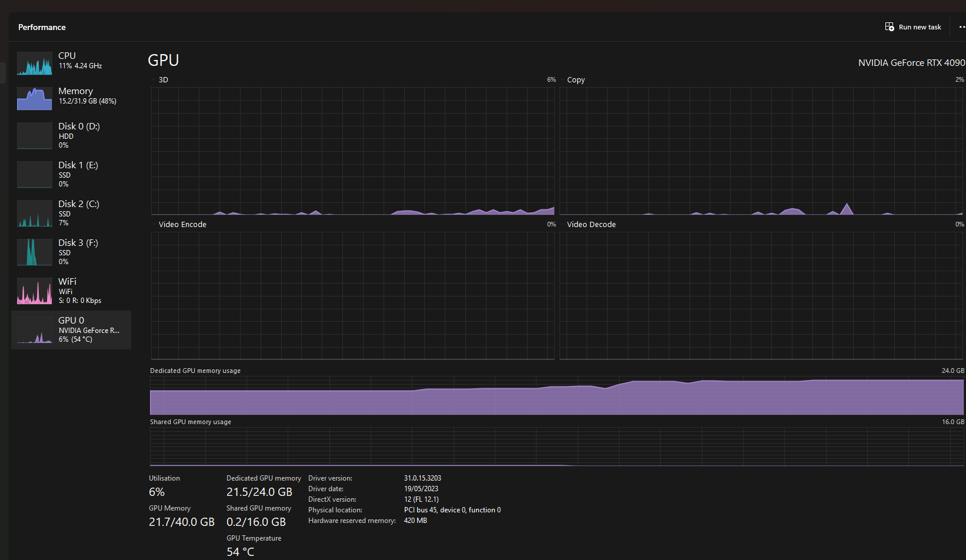966x560 pixels.
Task: Click the Performance page heading
Action: point(42,27)
